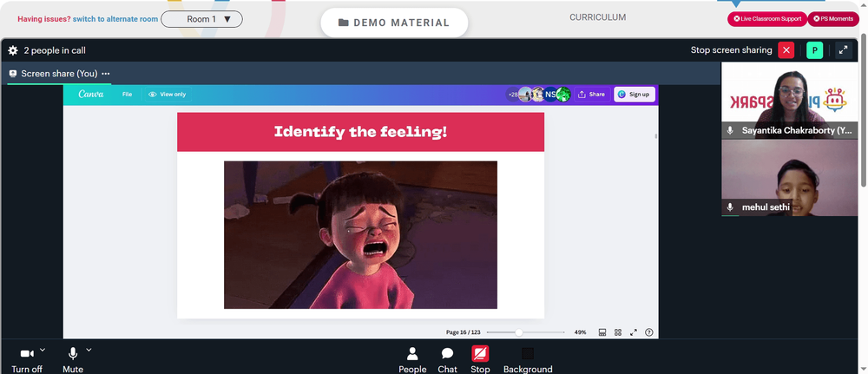The image size is (868, 374).
Task: Click switch to alternate room link
Action: (x=115, y=19)
